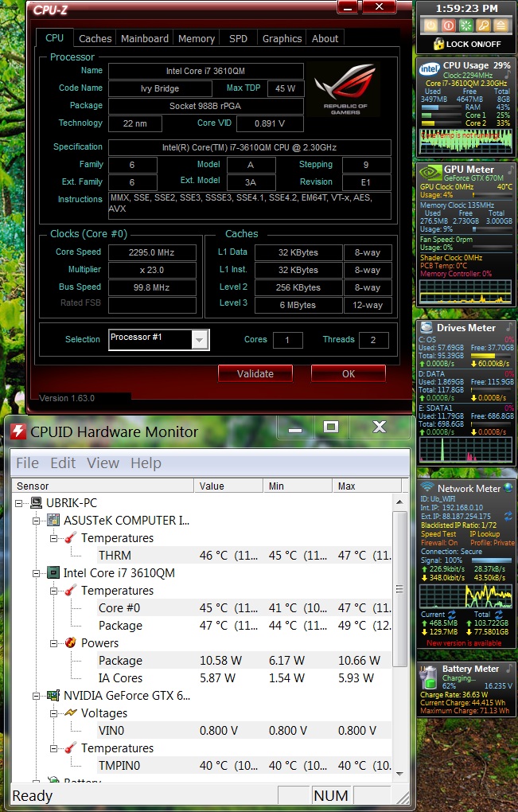Click the Validate button in CPU-Z
The width and height of the screenshot is (518, 812).
pos(255,373)
